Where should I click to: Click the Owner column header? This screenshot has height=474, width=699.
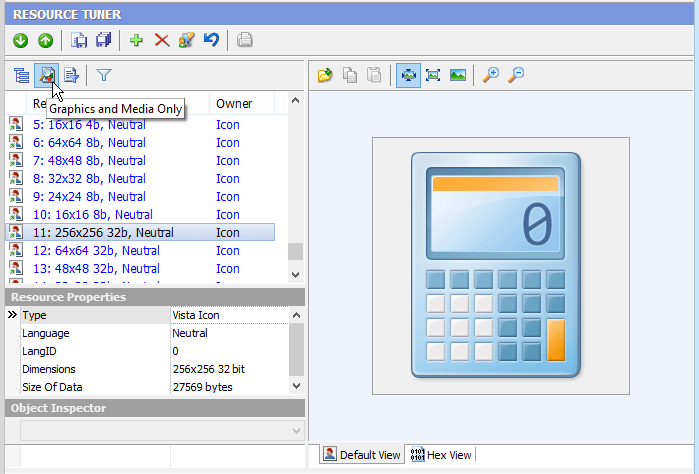242,103
